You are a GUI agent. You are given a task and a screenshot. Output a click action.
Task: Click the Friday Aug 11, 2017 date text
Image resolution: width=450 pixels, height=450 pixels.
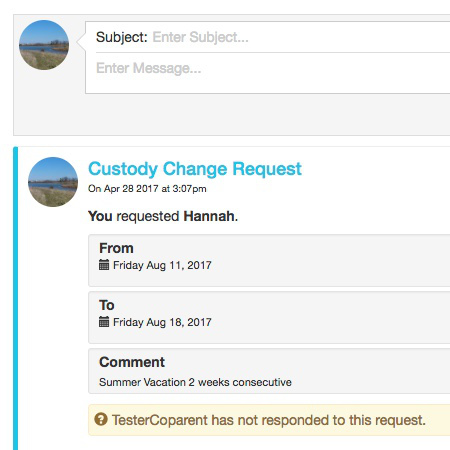click(162, 265)
